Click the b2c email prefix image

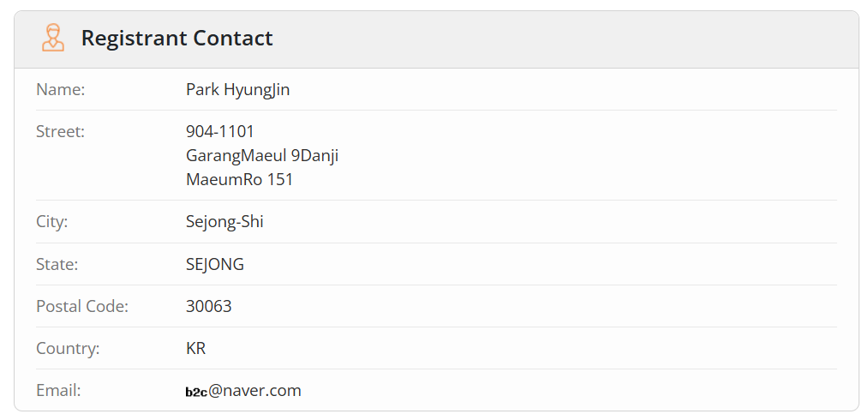(x=196, y=392)
